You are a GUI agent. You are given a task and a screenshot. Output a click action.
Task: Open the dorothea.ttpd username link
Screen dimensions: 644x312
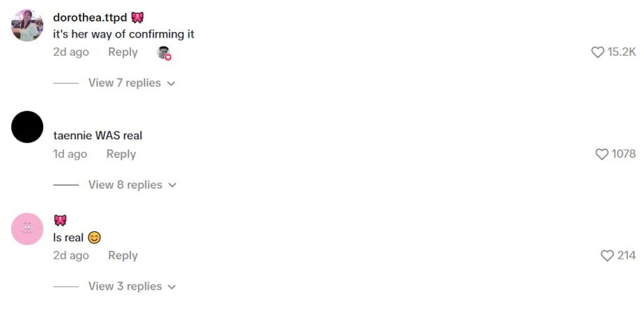tap(90, 18)
